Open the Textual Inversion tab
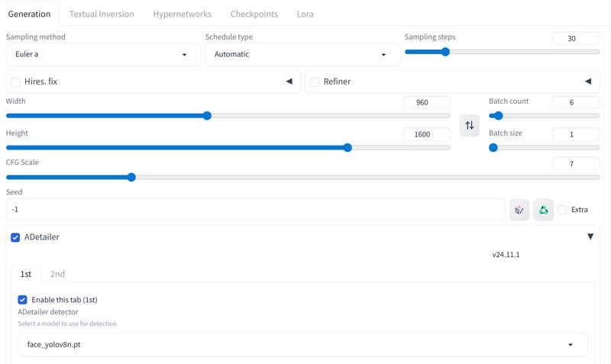Viewport: 611px width, 364px height. pyautogui.click(x=102, y=14)
